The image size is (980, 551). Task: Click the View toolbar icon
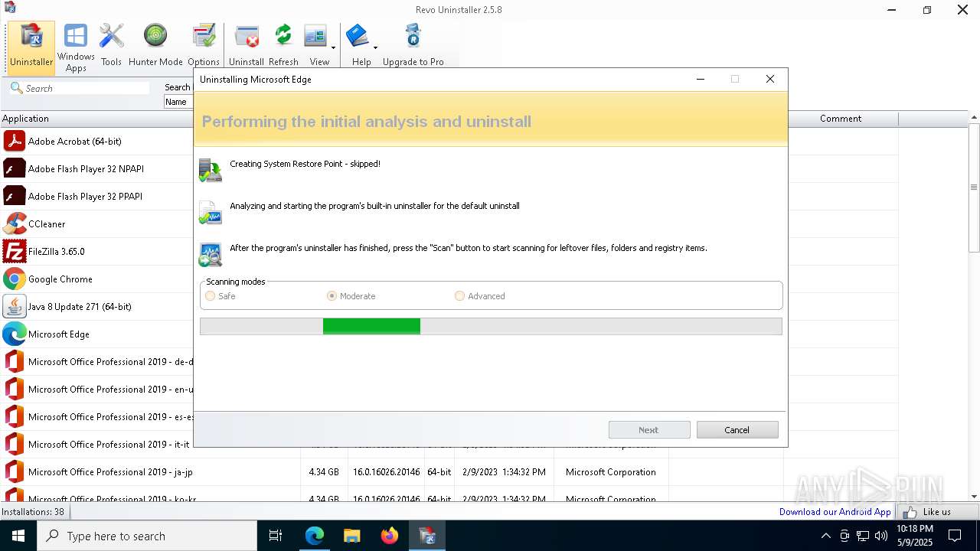[316, 46]
